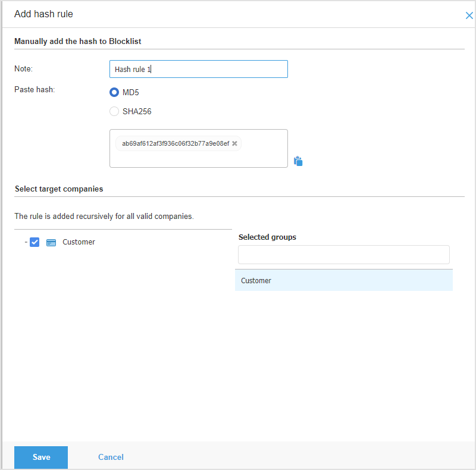
Task: Cancel adding the hash rule
Action: coord(111,457)
